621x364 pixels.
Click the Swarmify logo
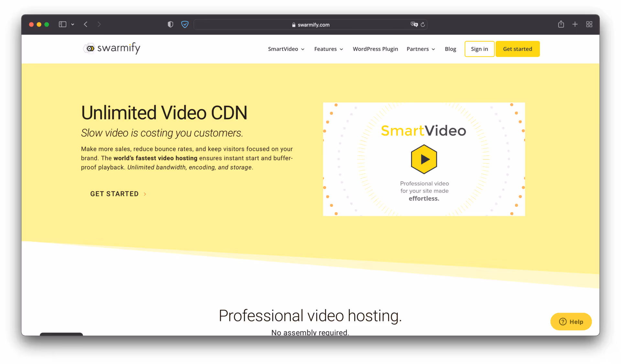coord(112,48)
